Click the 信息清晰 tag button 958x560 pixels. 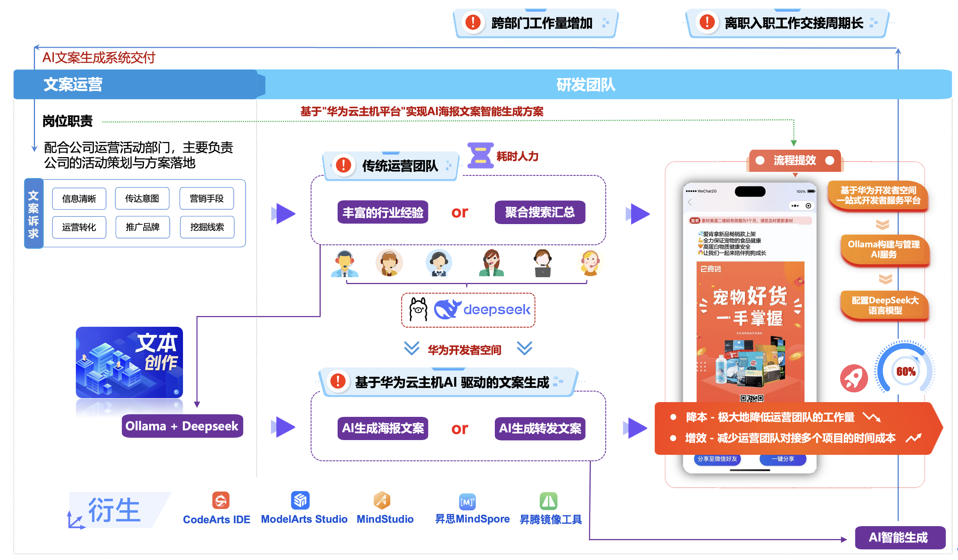pos(79,198)
